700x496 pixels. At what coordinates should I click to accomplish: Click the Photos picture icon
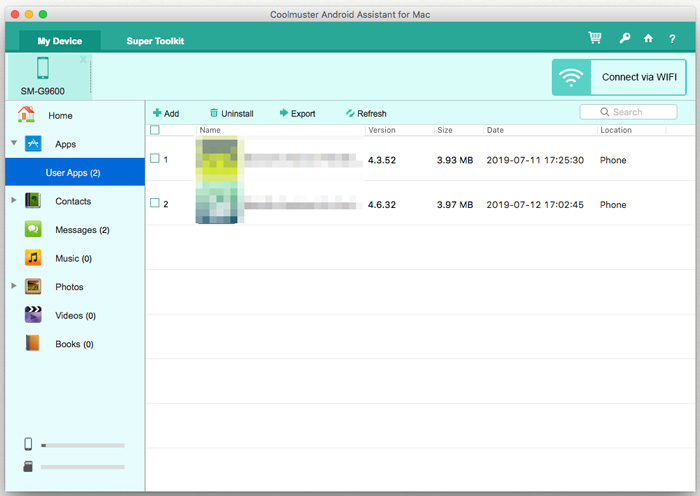33,286
